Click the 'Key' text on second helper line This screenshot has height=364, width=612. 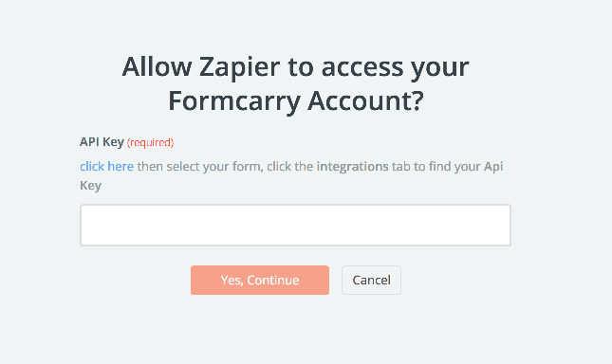coord(90,186)
